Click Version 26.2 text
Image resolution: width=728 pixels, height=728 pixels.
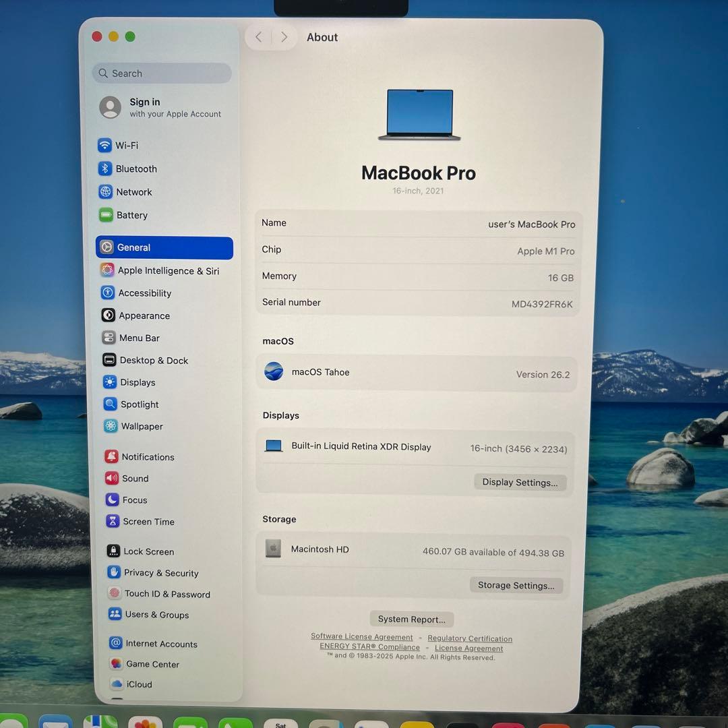(543, 374)
